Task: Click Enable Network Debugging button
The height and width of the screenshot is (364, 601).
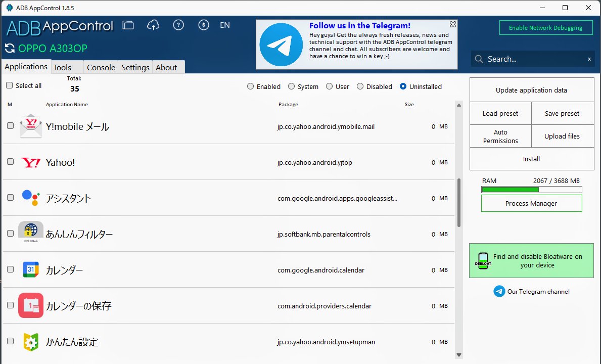Action: (546, 28)
